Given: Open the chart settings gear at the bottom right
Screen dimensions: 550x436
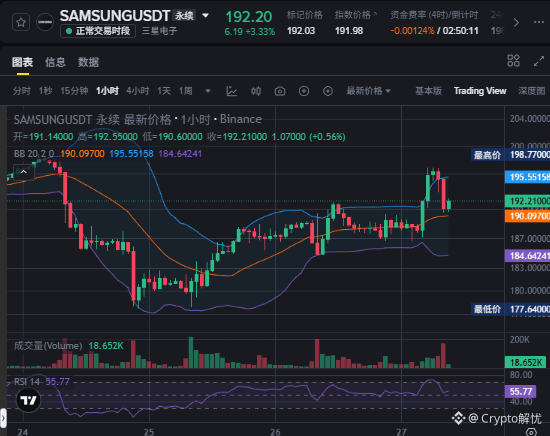Looking at the screenshot, I should tap(531, 432).
